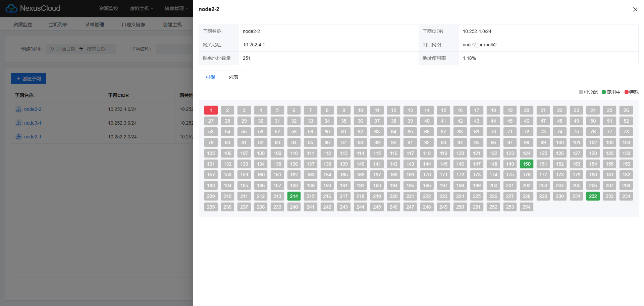Click the clock icon in date range field
Image resolution: width=644 pixels, height=306 pixels.
52,49
